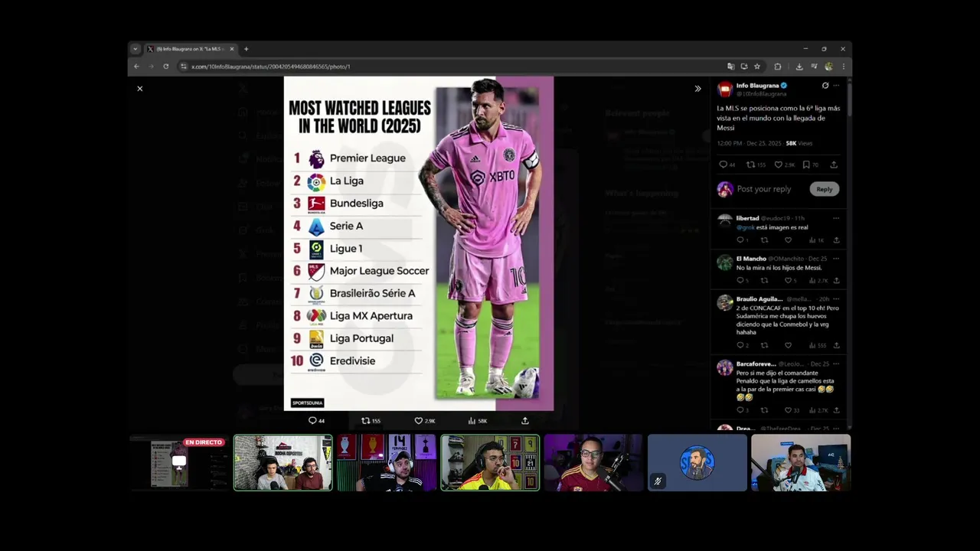This screenshot has width=980, height=551.
Task: Bookmark the post showing 70 saves
Action: coord(810,165)
